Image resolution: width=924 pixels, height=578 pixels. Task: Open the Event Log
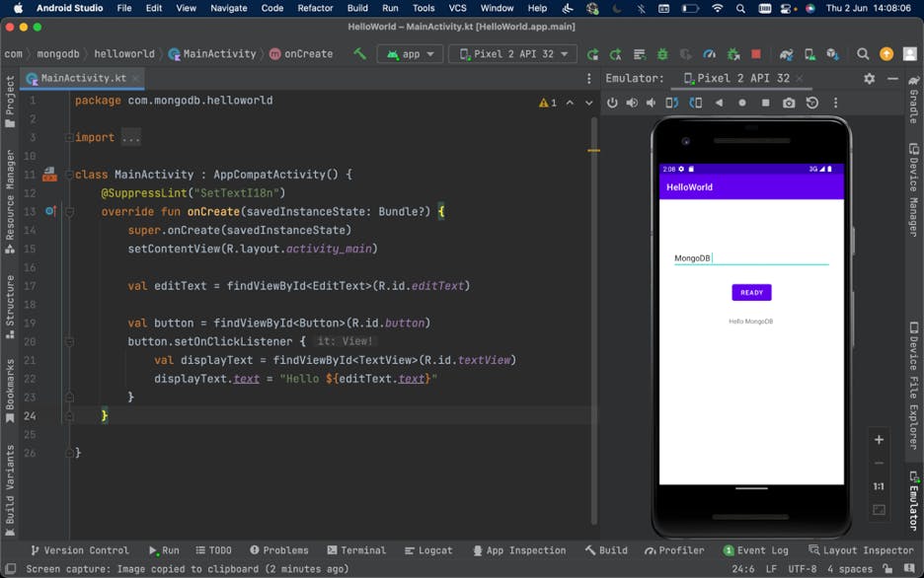pos(755,550)
